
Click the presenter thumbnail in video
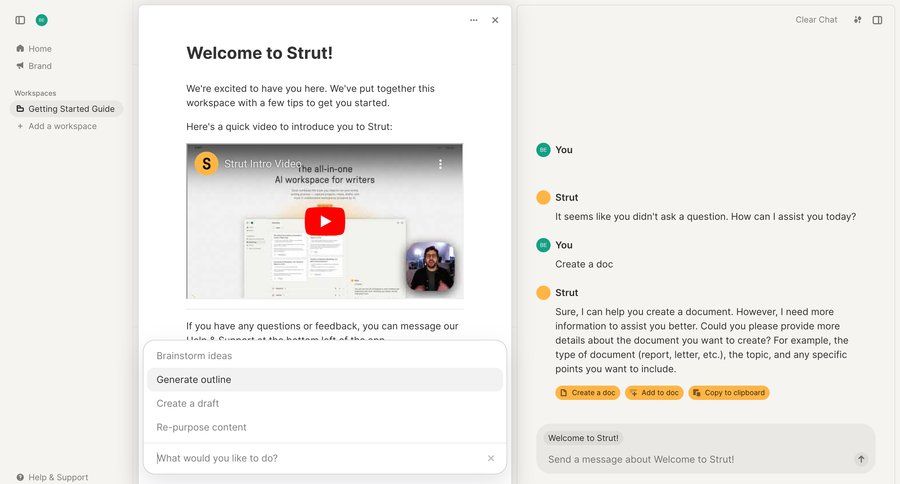[431, 266]
